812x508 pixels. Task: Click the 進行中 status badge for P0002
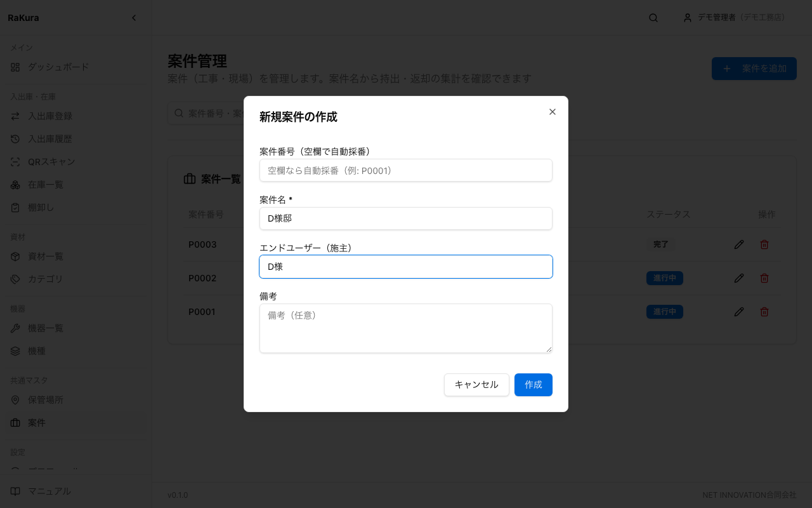665,278
